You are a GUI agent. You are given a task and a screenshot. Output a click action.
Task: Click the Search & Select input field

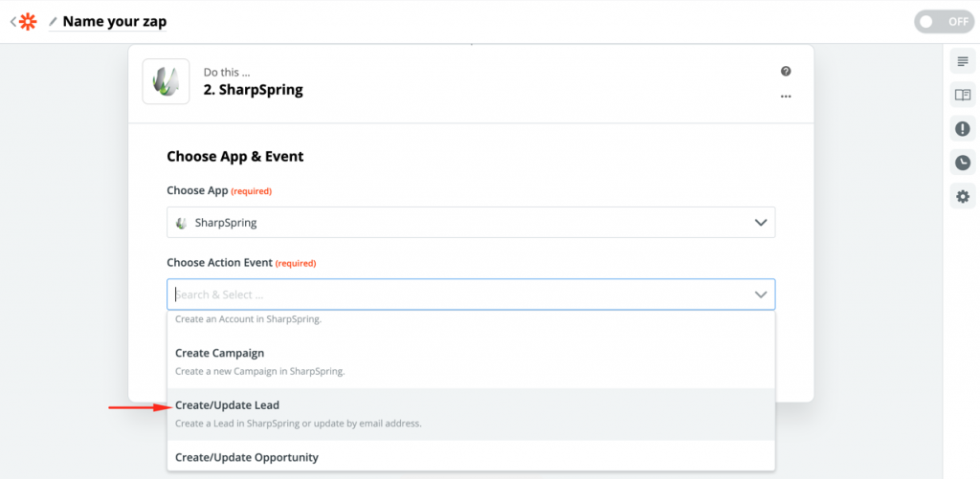pyautogui.click(x=450, y=294)
